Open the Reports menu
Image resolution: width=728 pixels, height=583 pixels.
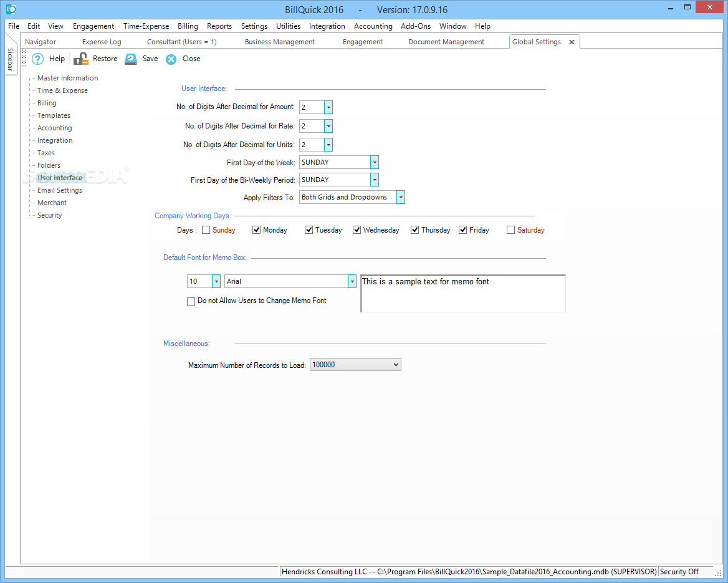[x=219, y=26]
